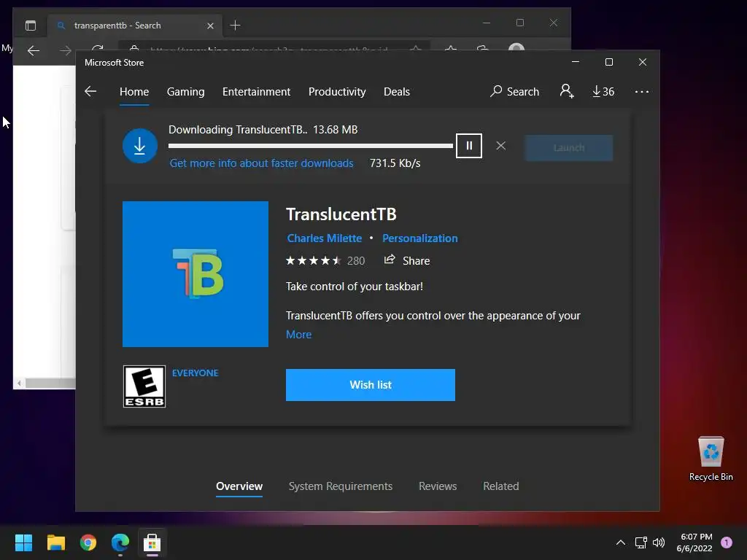The image size is (747, 560).
Task: Open the Personalization category link
Action: (x=420, y=238)
